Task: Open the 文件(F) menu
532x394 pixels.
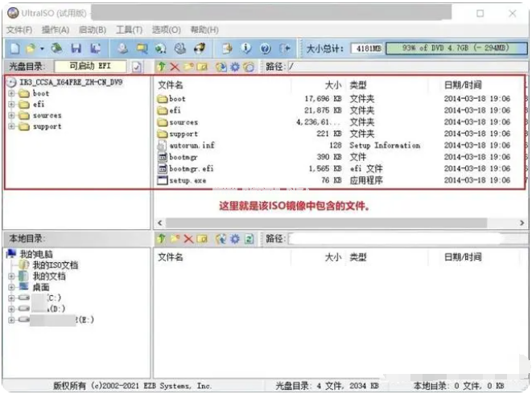Action: click(x=19, y=30)
